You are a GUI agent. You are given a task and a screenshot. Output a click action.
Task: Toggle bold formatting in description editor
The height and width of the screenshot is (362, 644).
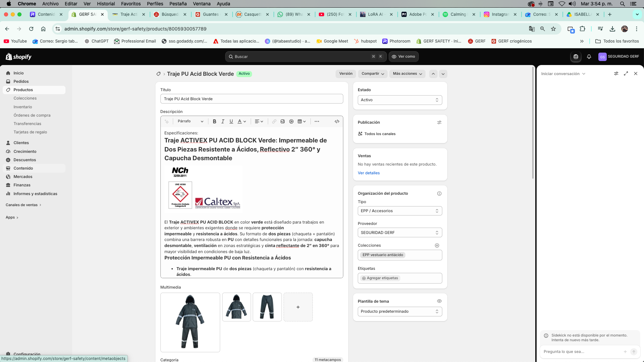214,121
